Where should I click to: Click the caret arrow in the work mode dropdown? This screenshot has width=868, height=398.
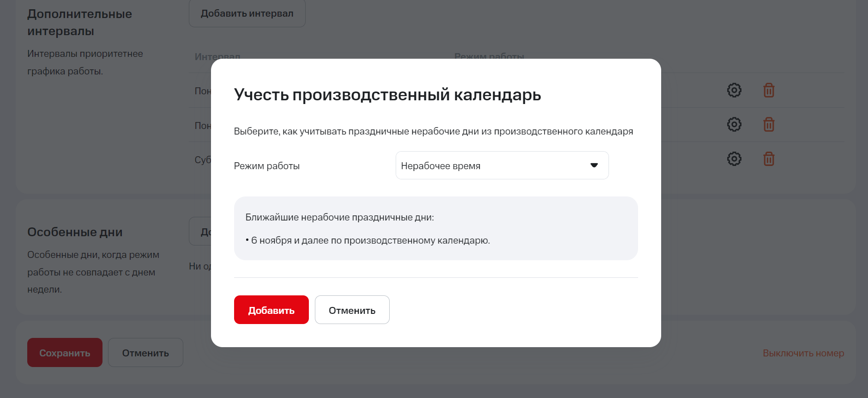(594, 165)
